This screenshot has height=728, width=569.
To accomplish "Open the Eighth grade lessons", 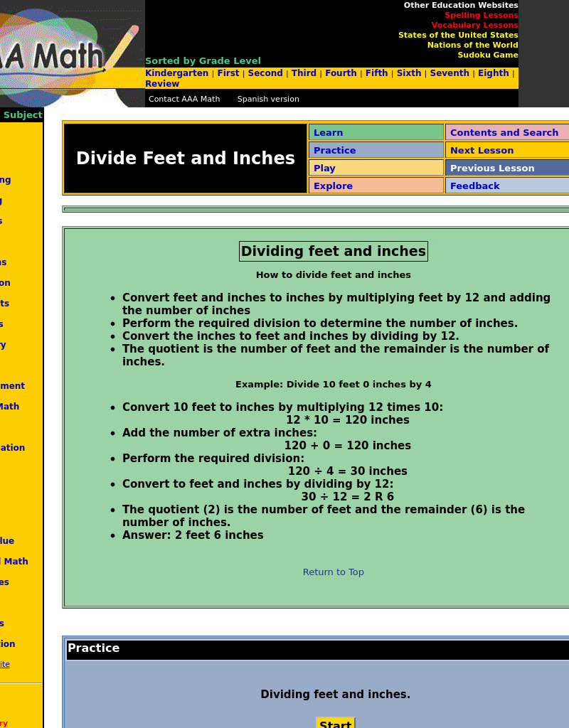I will tap(493, 73).
